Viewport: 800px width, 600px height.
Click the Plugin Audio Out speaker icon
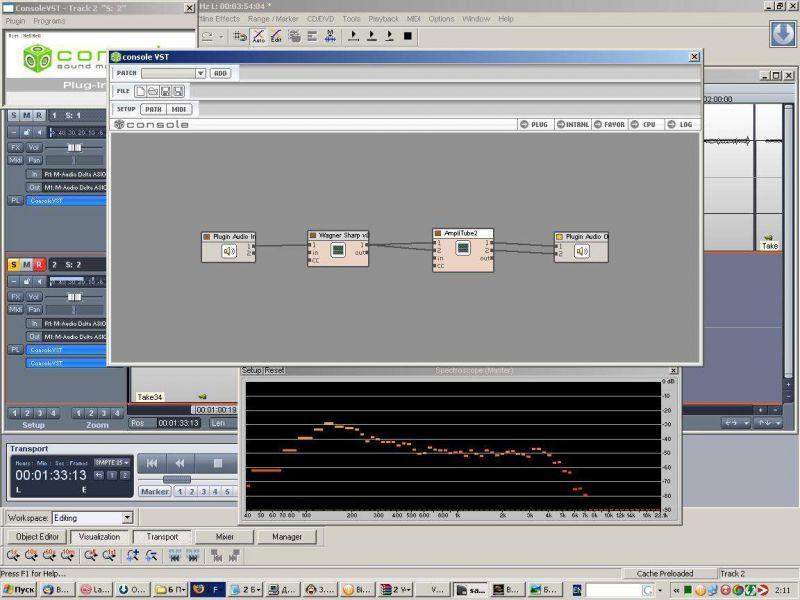coord(581,251)
